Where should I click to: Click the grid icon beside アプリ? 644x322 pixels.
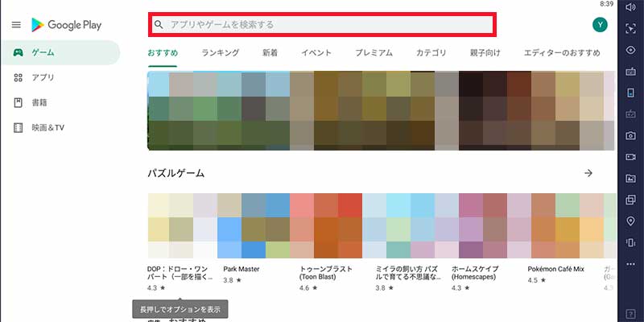pos(18,77)
